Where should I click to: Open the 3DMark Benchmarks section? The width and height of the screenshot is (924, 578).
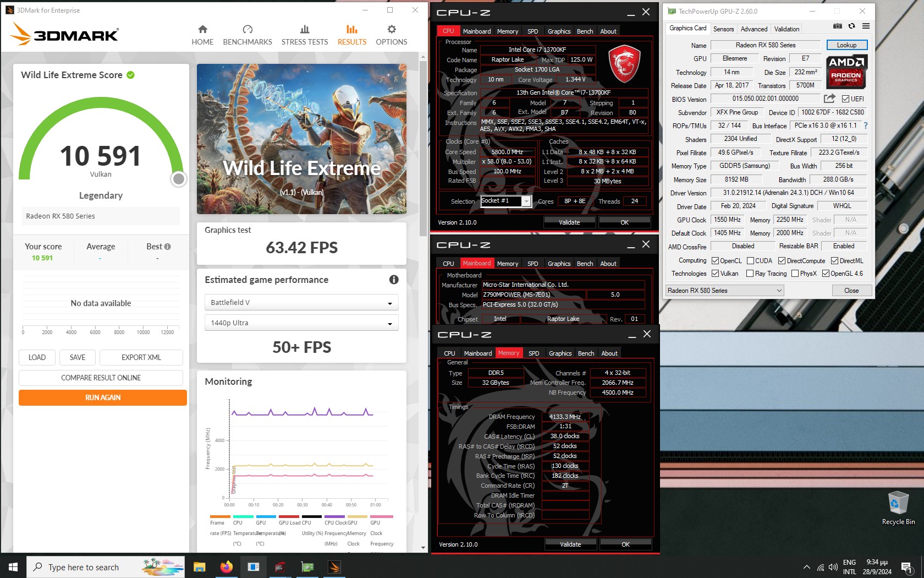248,35
